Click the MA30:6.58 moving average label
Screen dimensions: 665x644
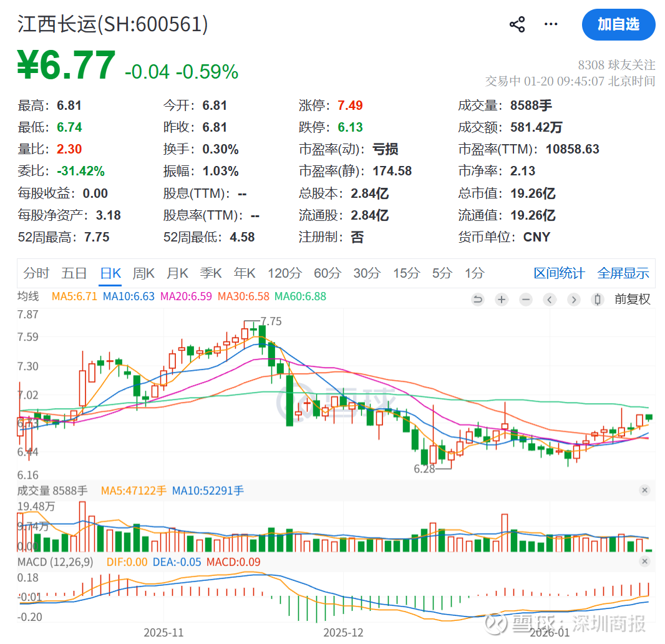[x=243, y=296]
